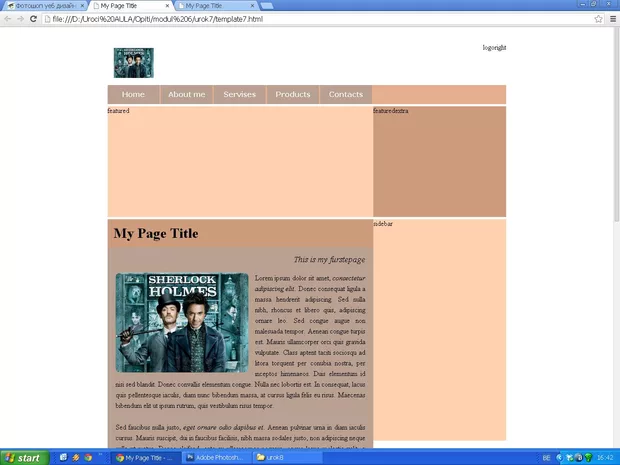
Task: Click the browser back arrow
Action: tap(8, 19)
